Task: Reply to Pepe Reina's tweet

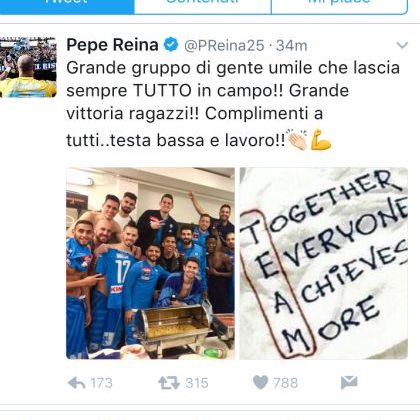Action: point(76,383)
